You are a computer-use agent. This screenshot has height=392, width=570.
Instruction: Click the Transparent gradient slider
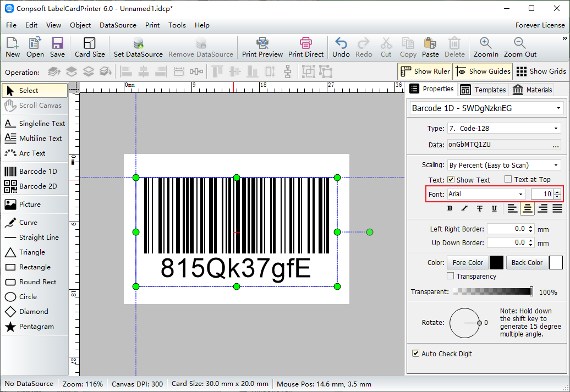[494, 291]
